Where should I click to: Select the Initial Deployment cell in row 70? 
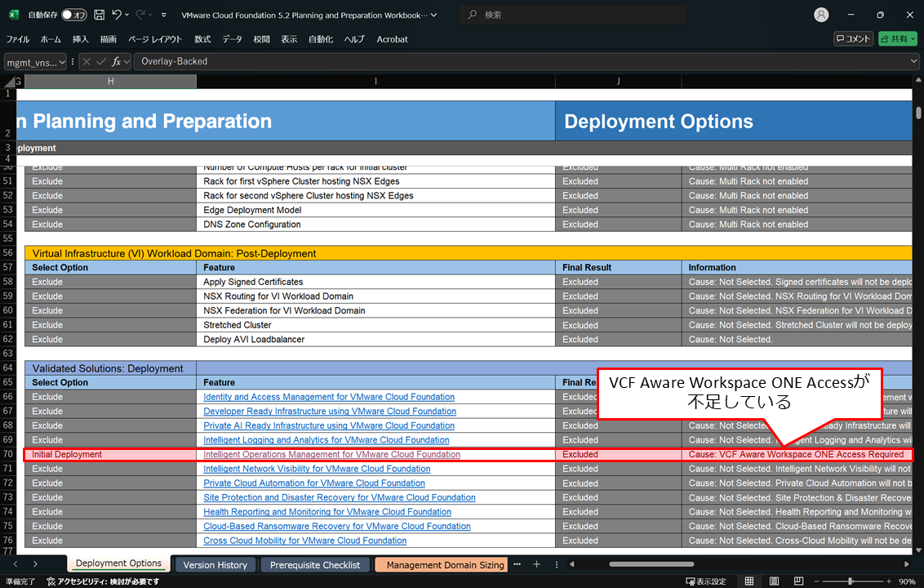110,454
